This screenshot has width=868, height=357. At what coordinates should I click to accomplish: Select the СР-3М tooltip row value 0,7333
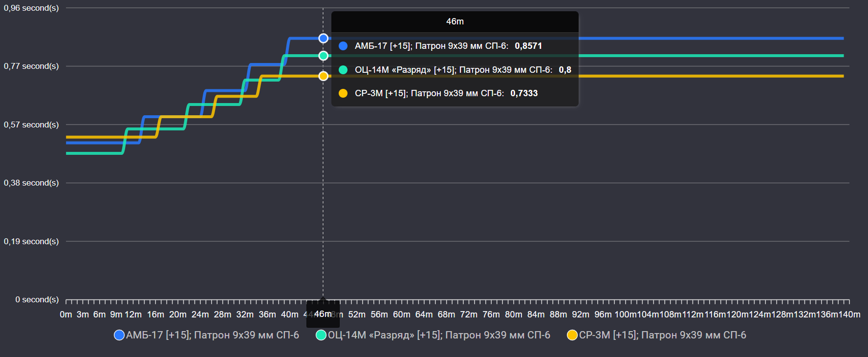click(524, 93)
